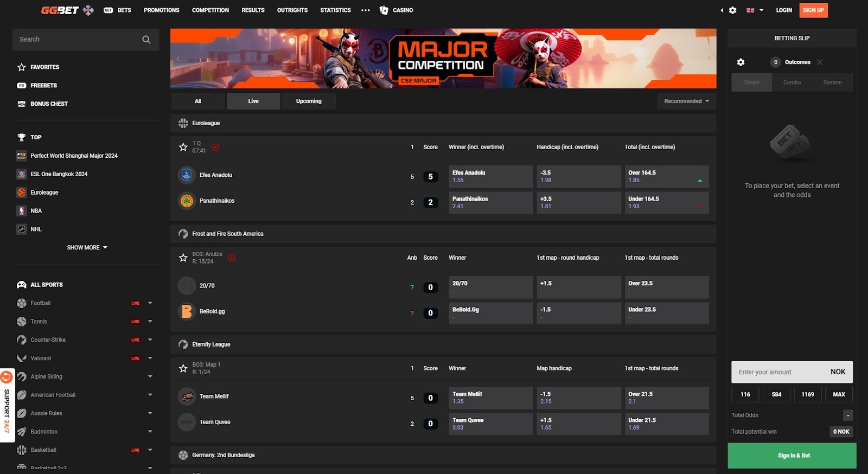Expand the Counter-Strike category arrow

pos(150,340)
